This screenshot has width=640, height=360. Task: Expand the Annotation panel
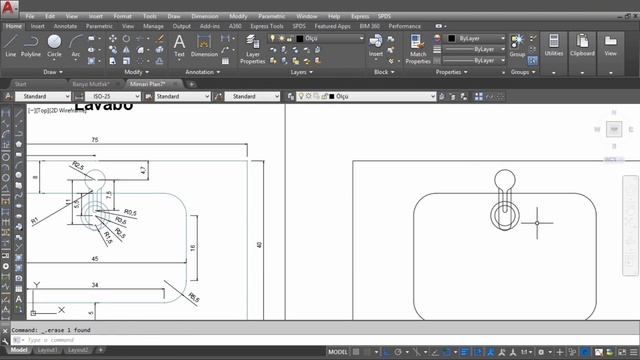click(202, 72)
